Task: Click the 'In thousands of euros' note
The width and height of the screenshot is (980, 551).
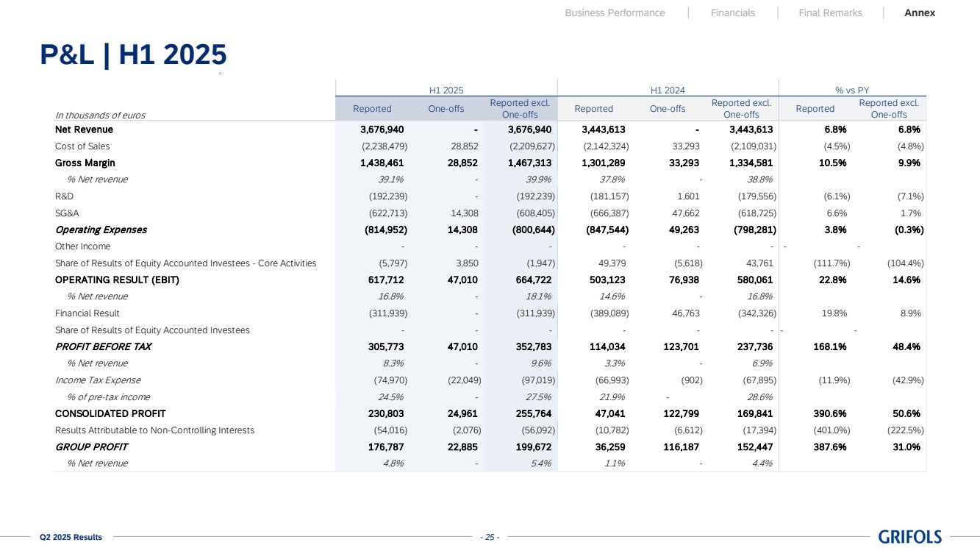Action: (100, 115)
